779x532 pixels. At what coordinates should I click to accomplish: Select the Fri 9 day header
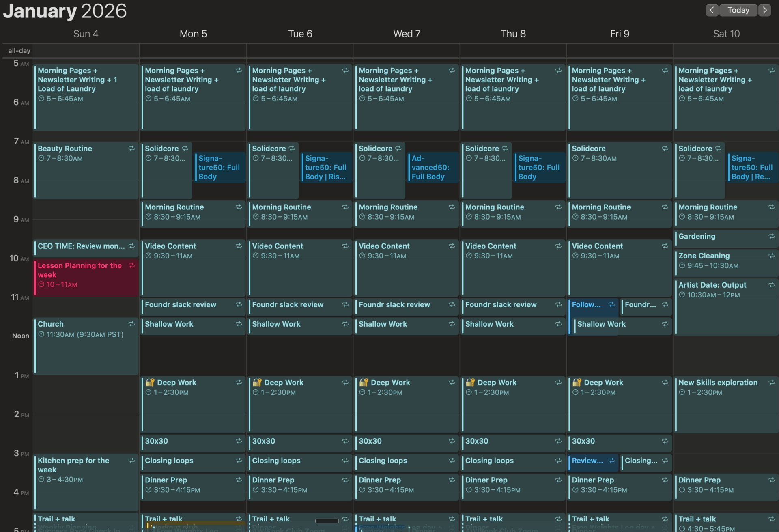(x=620, y=34)
